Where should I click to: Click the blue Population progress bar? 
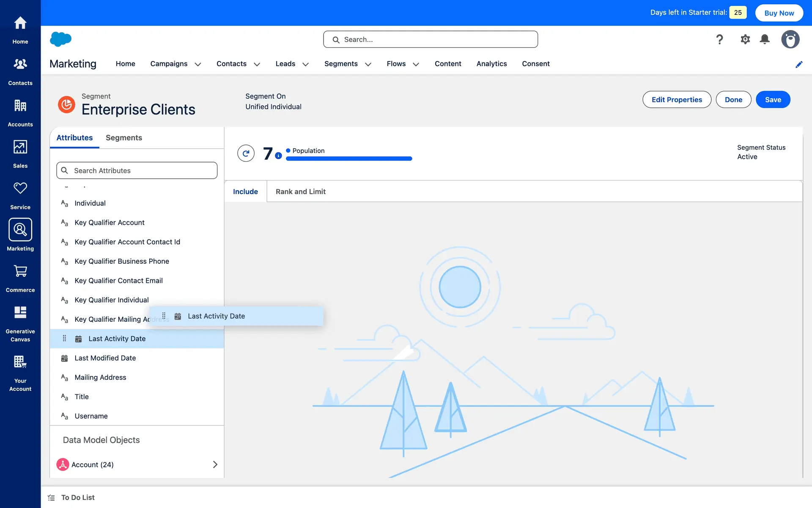tap(349, 159)
